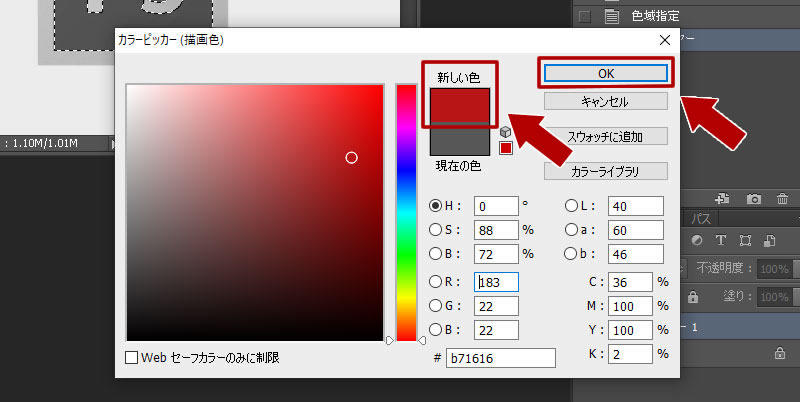Viewport: 800px width, 402px height.
Task: Select the R (red) radio button
Action: click(435, 282)
